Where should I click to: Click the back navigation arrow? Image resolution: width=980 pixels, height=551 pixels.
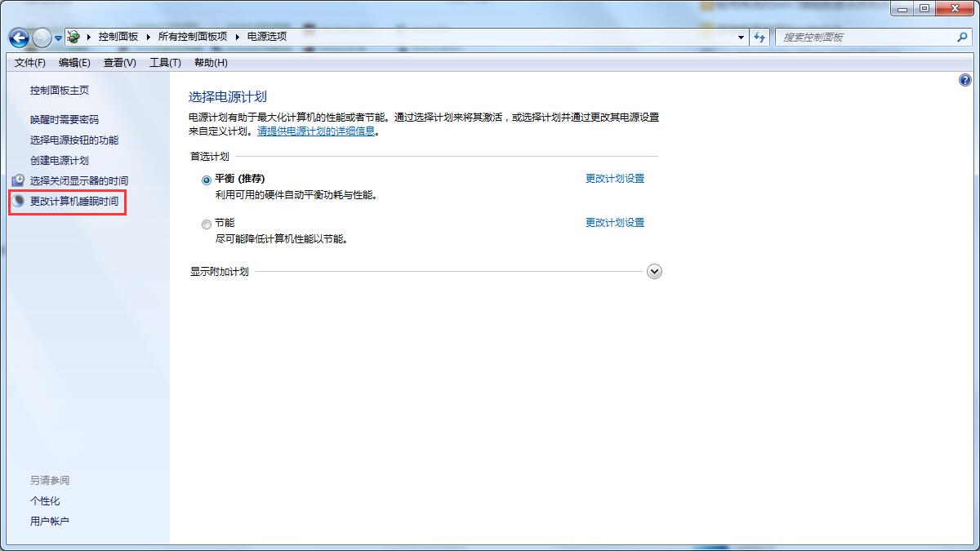(18, 37)
